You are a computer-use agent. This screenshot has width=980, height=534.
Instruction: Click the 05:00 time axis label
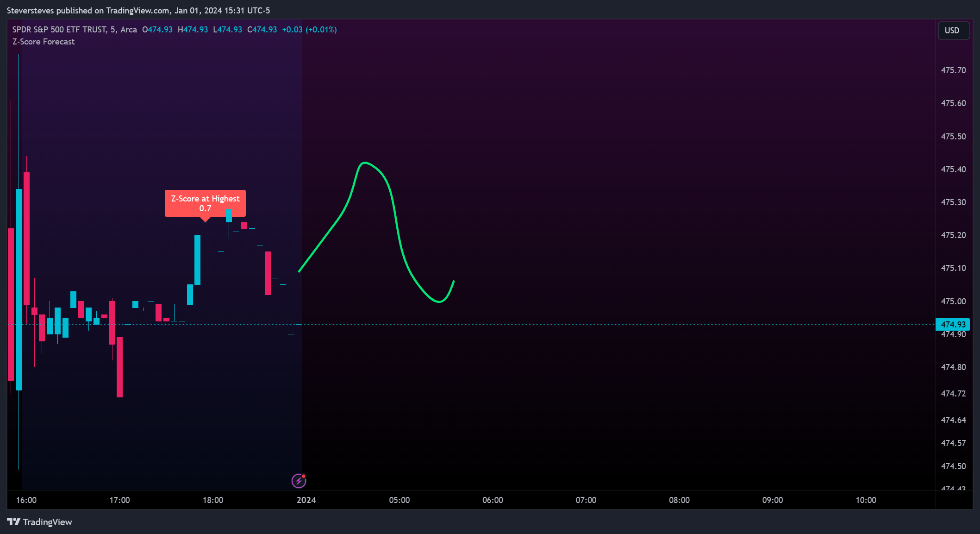click(399, 500)
